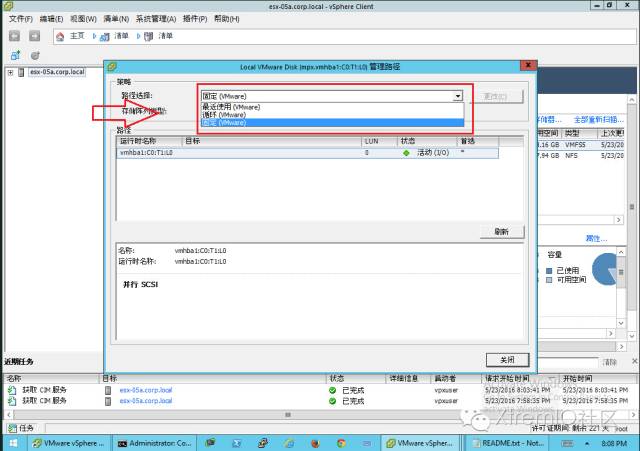Image resolution: width=640 pixels, height=451 pixels.
Task: Click the second 清单 breadcrumb with host icon
Action: [x=165, y=36]
